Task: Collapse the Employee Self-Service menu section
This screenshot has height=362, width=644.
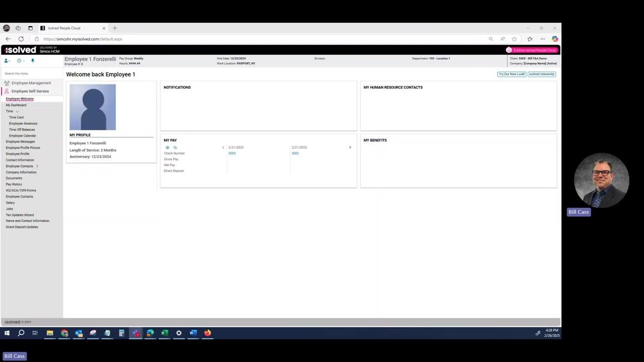Action: tap(30, 92)
